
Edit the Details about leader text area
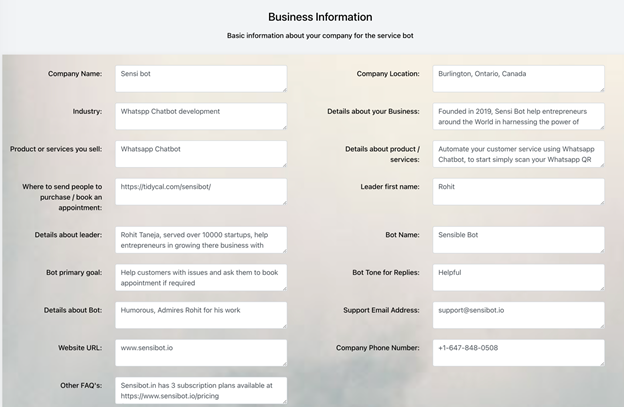point(199,239)
